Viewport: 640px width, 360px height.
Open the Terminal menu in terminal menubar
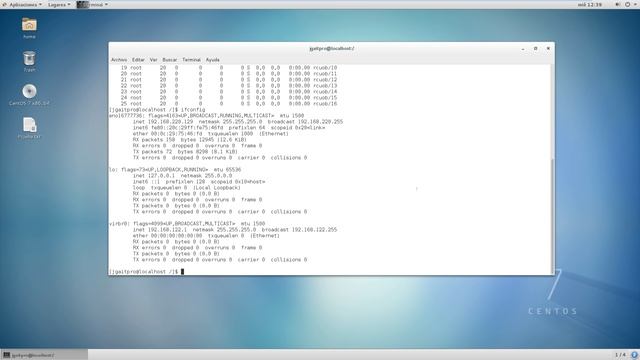tap(191, 60)
